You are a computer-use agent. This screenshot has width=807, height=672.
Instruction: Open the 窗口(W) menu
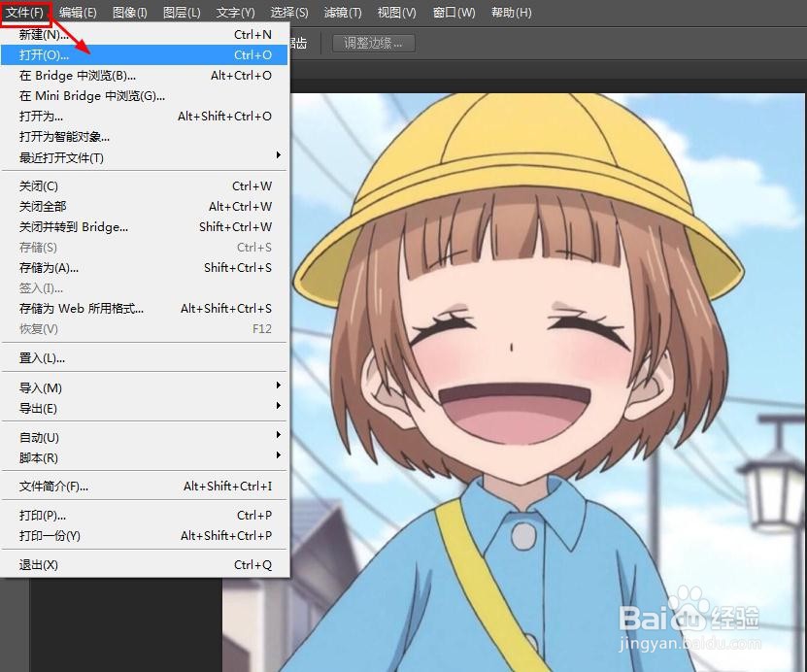coord(454,12)
